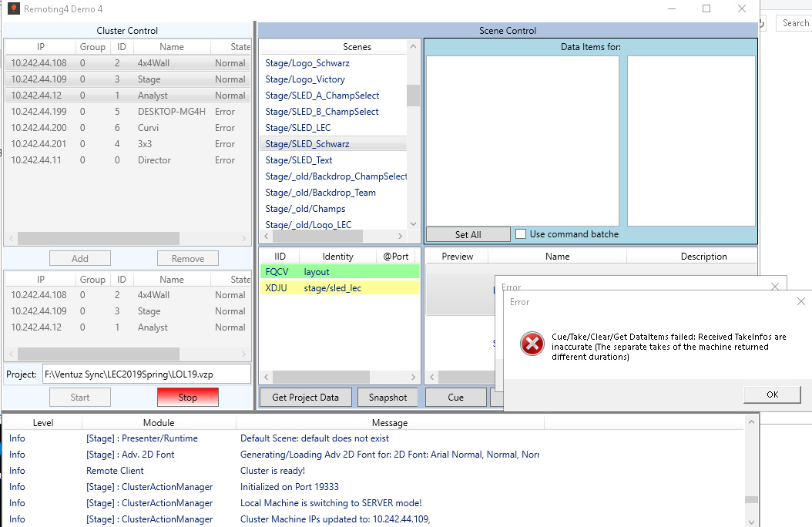Select the yellow XDJU stage/sled_lec row
Viewport: 812px width, 527px height.
coord(340,288)
